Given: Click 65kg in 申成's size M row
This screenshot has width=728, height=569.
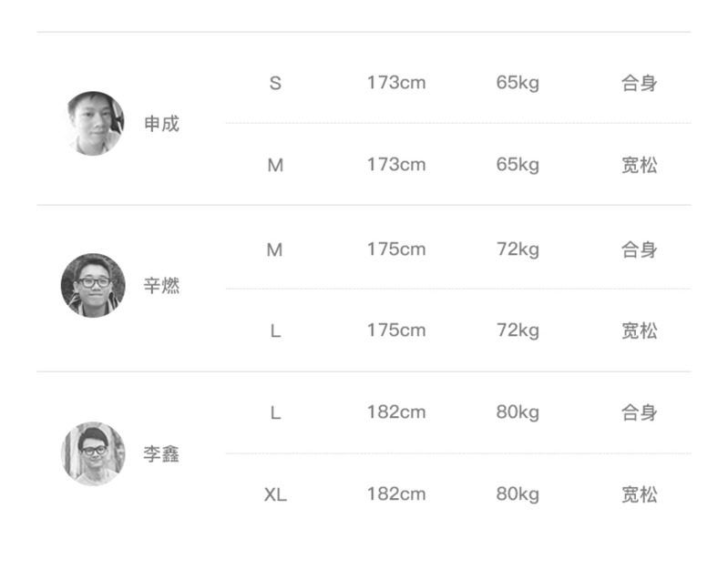Looking at the screenshot, I should 518,165.
